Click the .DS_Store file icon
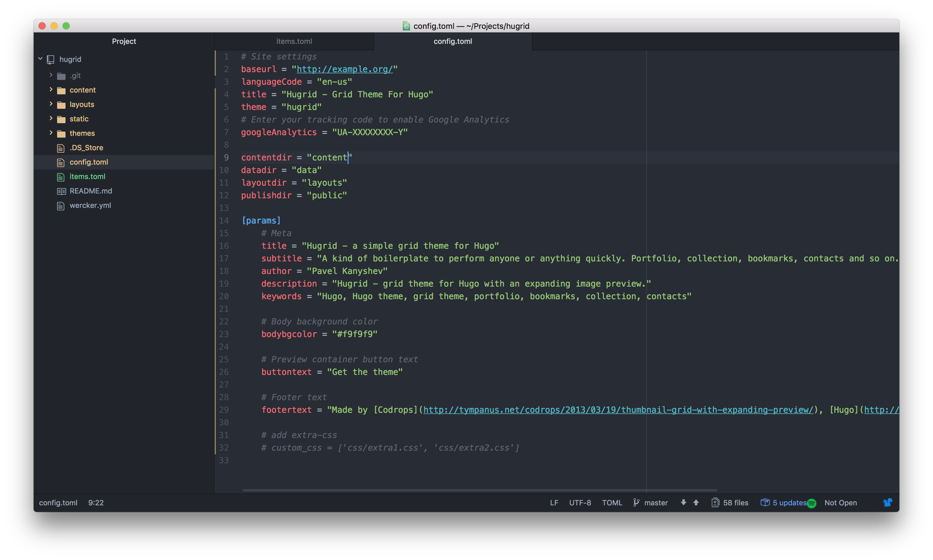The height and width of the screenshot is (560, 933). pyautogui.click(x=61, y=148)
